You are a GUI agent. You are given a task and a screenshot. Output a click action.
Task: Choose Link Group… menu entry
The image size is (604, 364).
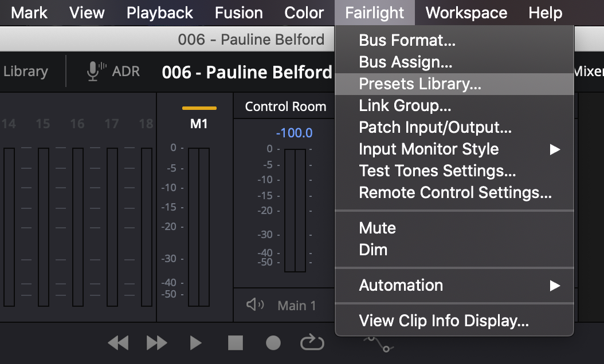454,105
